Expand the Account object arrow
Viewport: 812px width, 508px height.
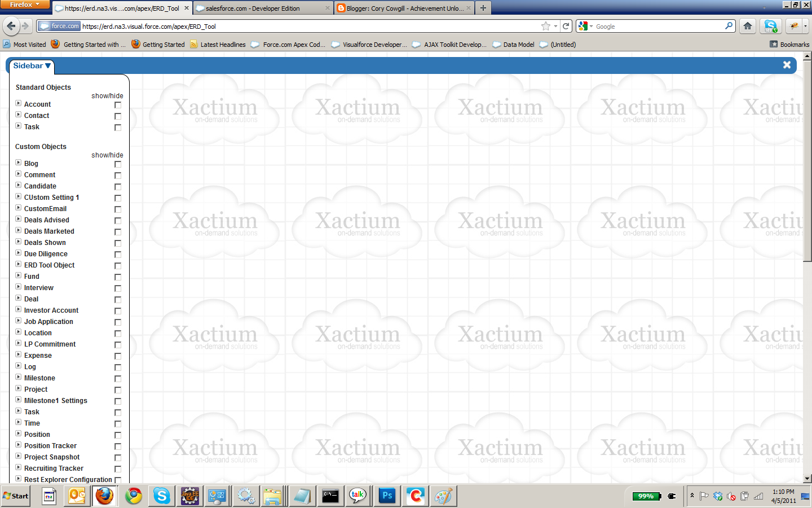[x=18, y=103]
